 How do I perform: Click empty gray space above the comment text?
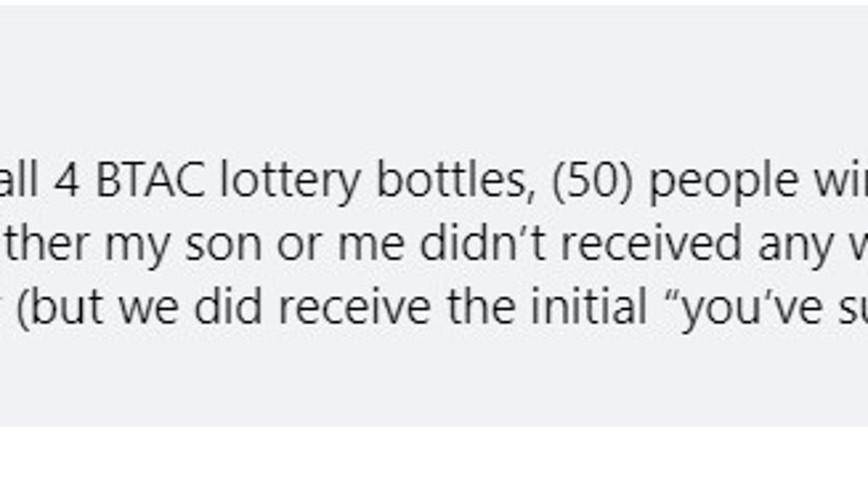coord(434,83)
